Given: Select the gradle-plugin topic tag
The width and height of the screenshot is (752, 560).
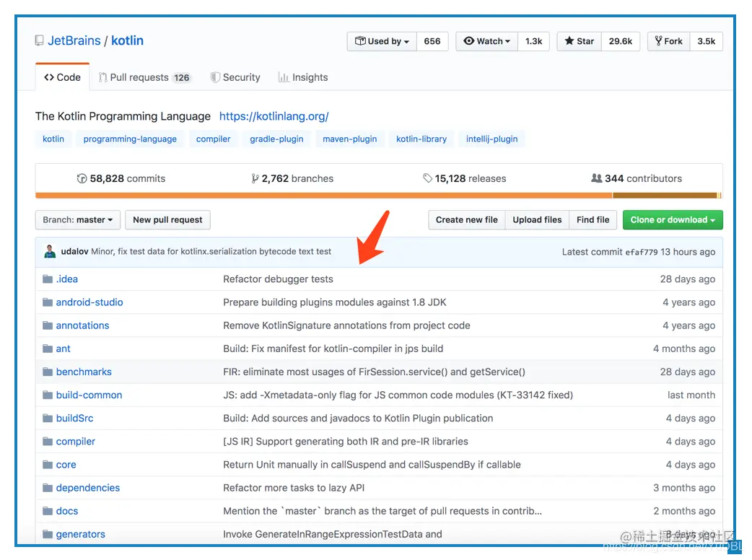Looking at the screenshot, I should [276, 139].
